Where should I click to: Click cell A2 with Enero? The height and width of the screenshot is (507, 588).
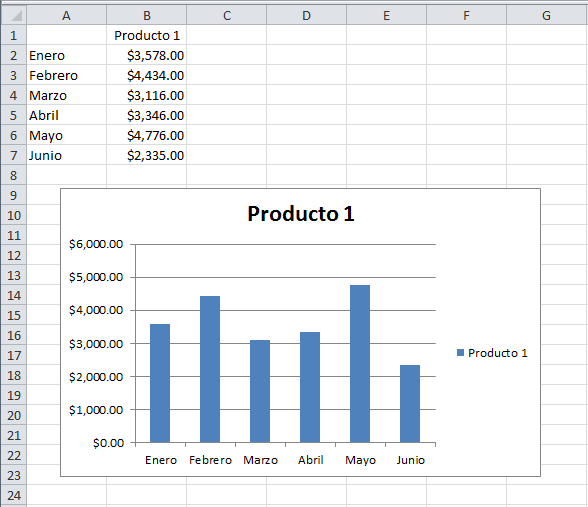[x=66, y=56]
